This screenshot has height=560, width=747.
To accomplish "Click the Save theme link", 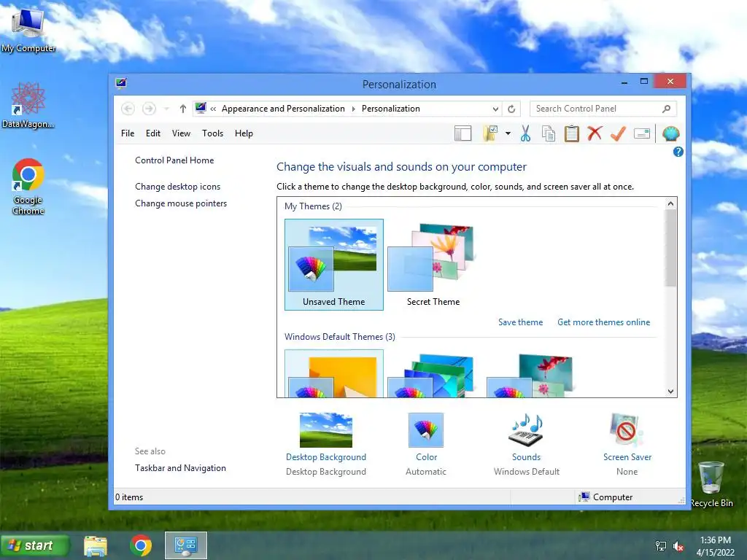I will pos(521,322).
